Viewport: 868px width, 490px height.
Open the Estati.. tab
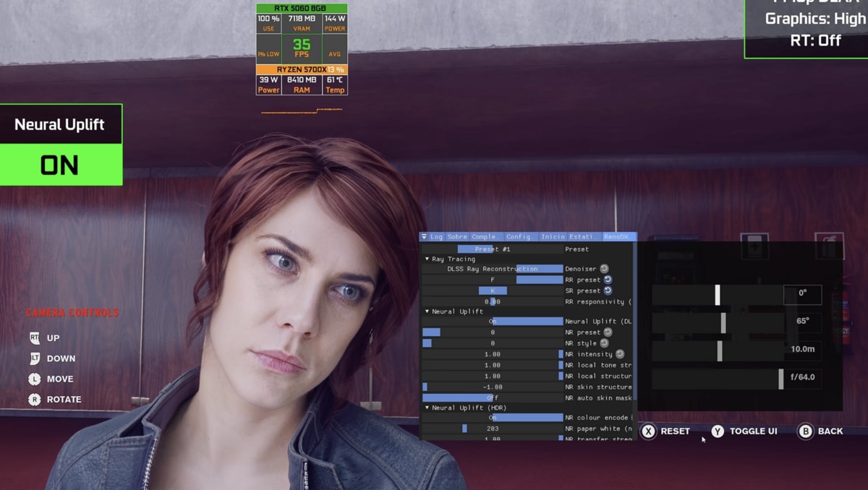point(584,237)
